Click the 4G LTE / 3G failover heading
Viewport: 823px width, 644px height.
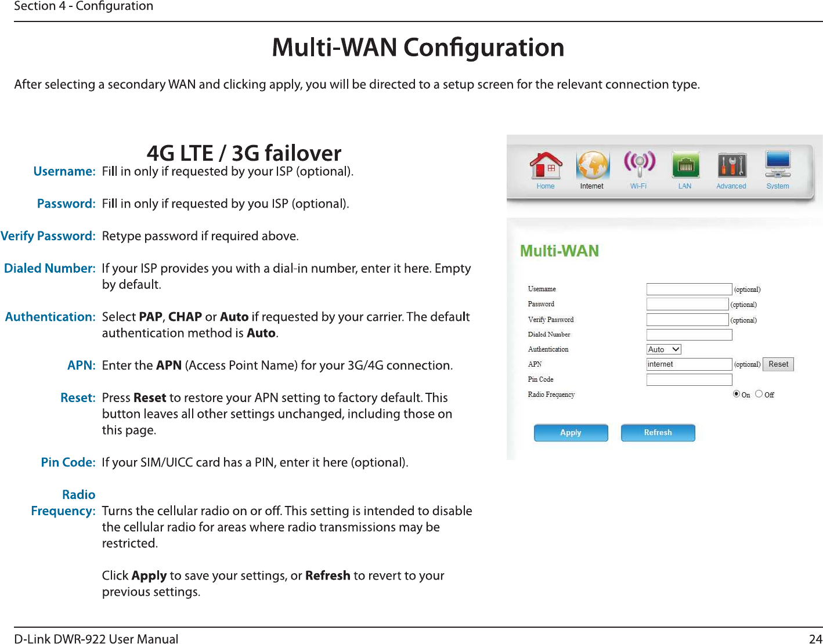click(244, 153)
